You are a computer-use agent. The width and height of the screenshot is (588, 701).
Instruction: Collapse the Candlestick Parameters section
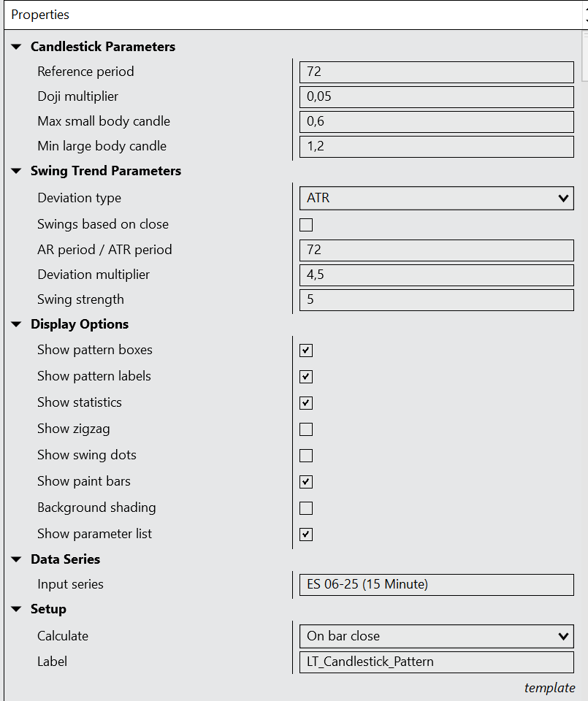pyautogui.click(x=16, y=47)
